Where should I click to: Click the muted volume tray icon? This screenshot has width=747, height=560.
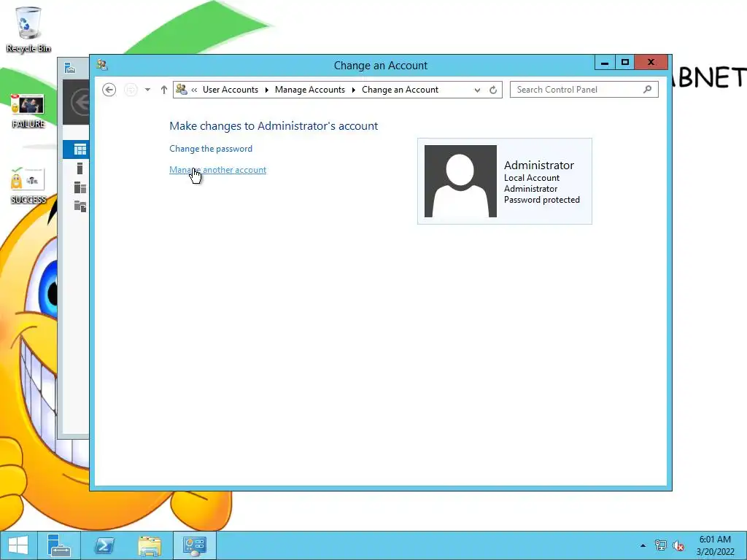678,545
